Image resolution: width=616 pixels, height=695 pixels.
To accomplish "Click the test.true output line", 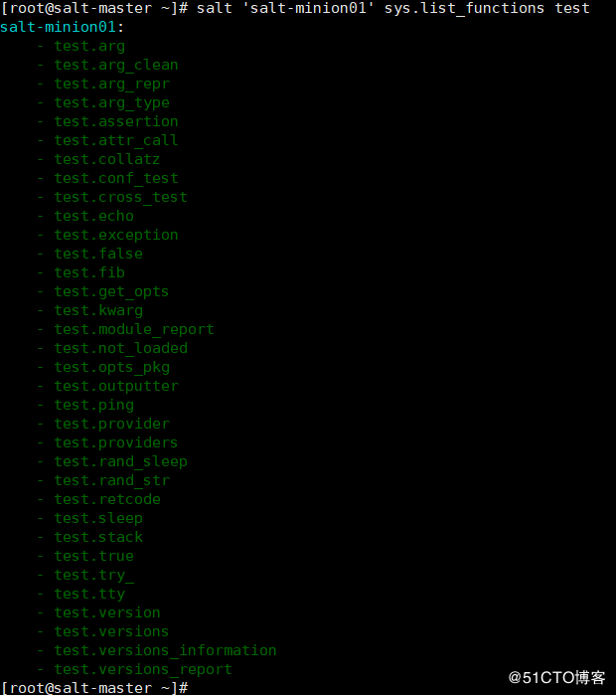I will (x=93, y=556).
